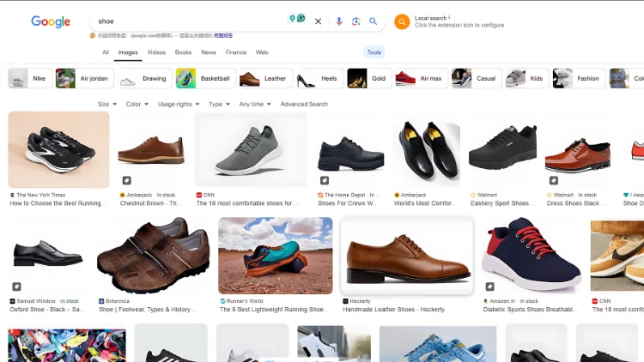Open the News tab
This screenshot has width=644, height=362.
click(x=209, y=52)
